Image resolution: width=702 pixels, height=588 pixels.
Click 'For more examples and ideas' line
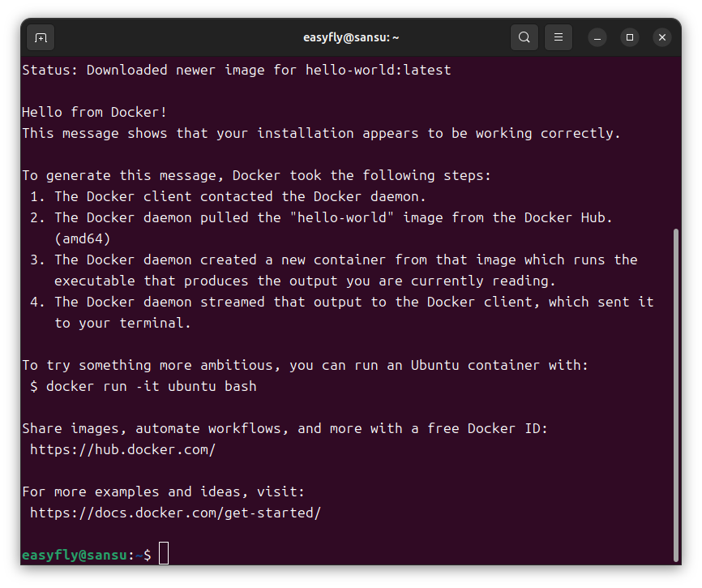[x=164, y=491]
